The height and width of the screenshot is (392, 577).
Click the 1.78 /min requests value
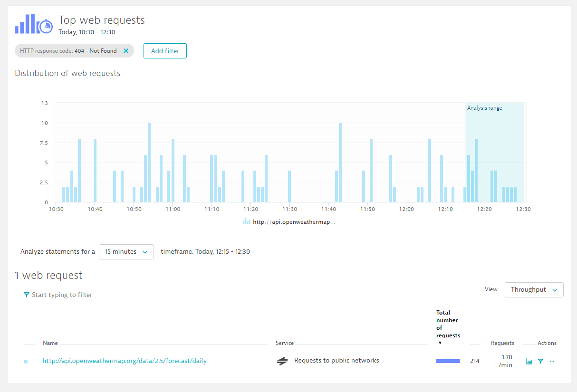[x=506, y=361]
